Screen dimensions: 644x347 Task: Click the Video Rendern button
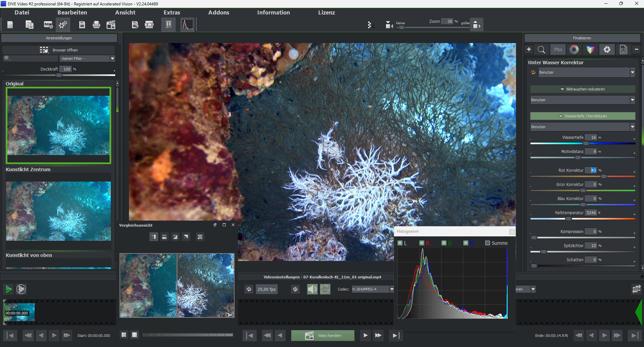coord(323,336)
